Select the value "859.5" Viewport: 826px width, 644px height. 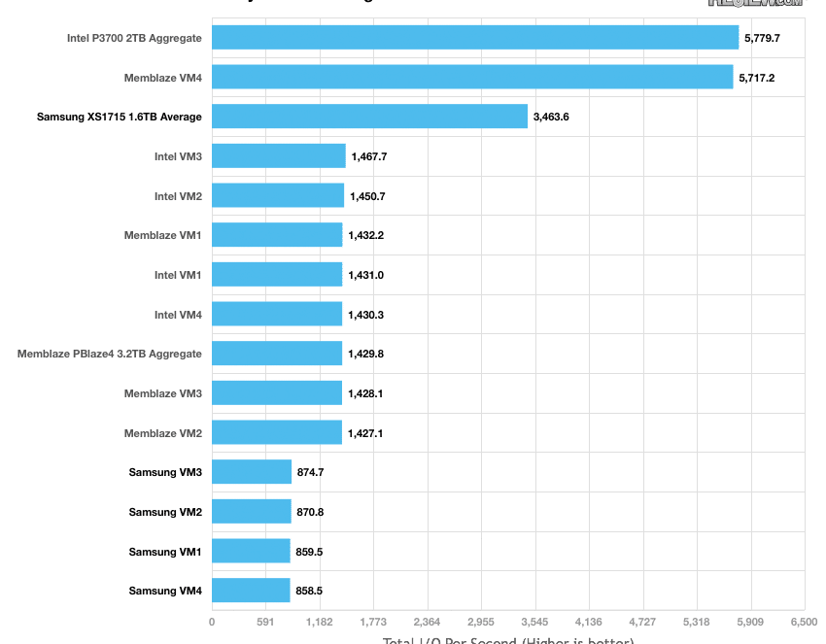pyautogui.click(x=309, y=552)
